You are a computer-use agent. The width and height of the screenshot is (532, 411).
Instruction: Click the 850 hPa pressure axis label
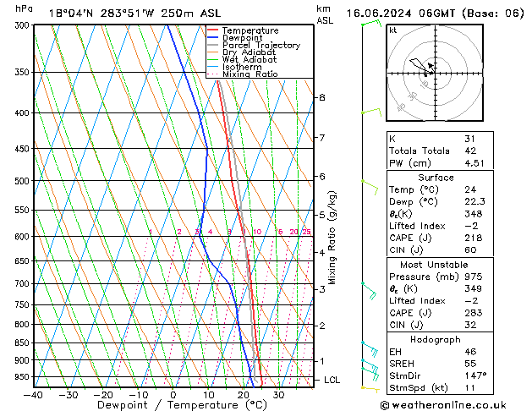tap(24, 343)
